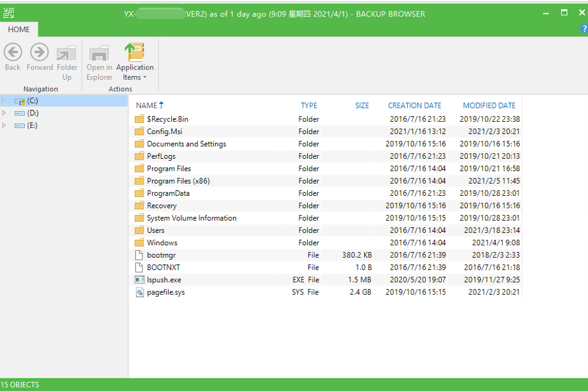Screen dimensions: 588x391
Task: Sort file list by NAME column
Action: pos(146,105)
